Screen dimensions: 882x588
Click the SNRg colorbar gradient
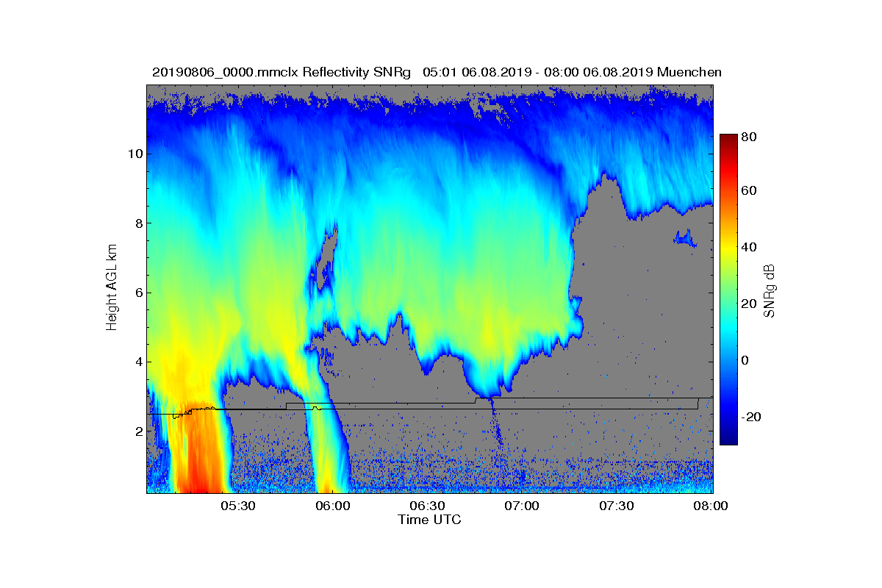(728, 290)
